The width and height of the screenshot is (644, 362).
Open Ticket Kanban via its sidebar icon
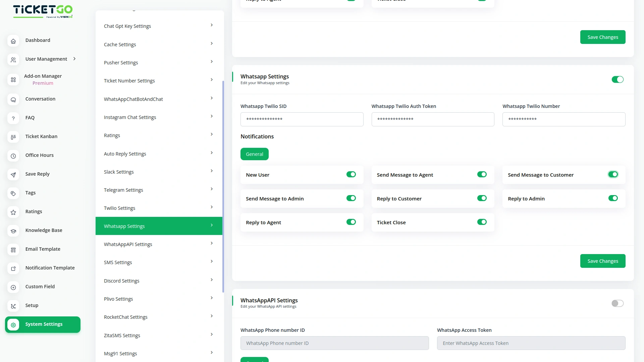pos(13,137)
